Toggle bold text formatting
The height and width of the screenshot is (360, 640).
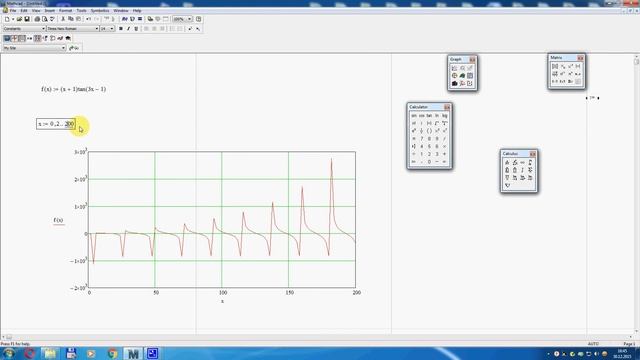pos(120,29)
